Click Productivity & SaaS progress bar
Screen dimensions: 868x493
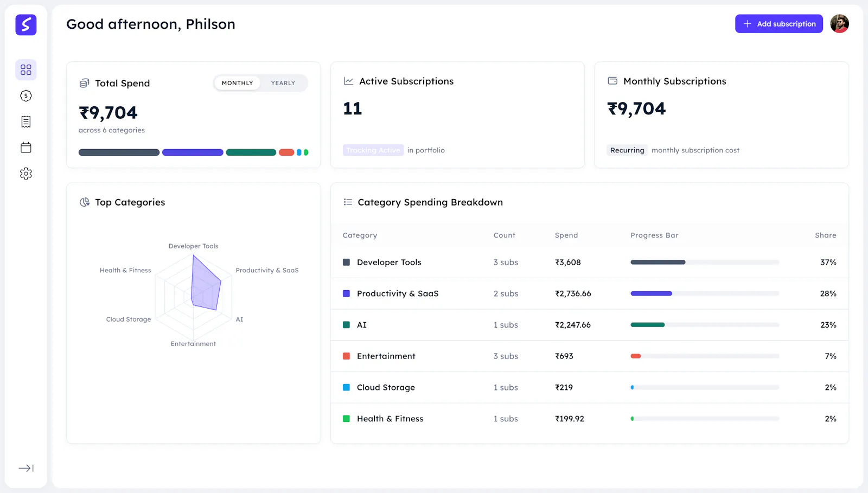705,293
